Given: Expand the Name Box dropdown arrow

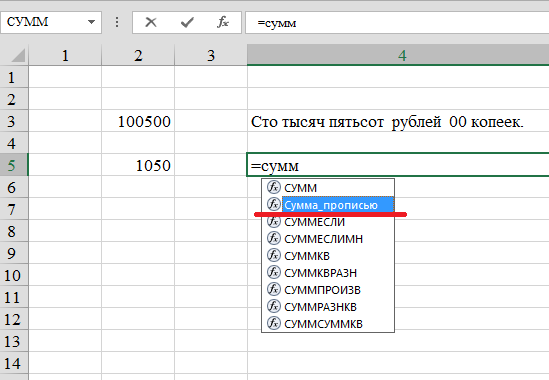Looking at the screenshot, I should [x=91, y=22].
